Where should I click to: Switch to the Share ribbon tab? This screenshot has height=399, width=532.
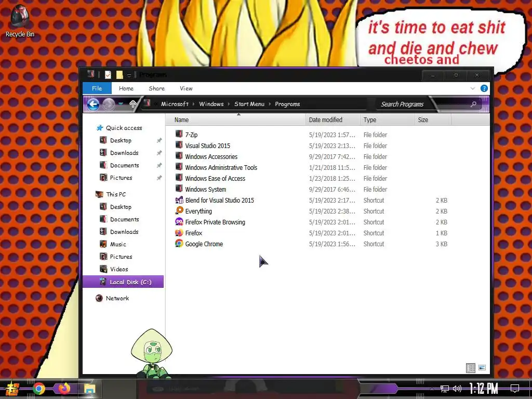pyautogui.click(x=157, y=88)
